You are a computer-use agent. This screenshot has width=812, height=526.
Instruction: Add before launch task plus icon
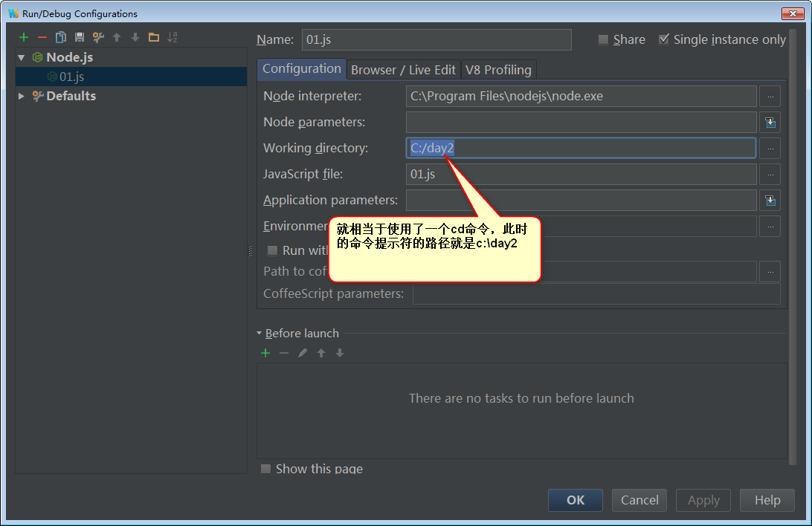tap(265, 353)
